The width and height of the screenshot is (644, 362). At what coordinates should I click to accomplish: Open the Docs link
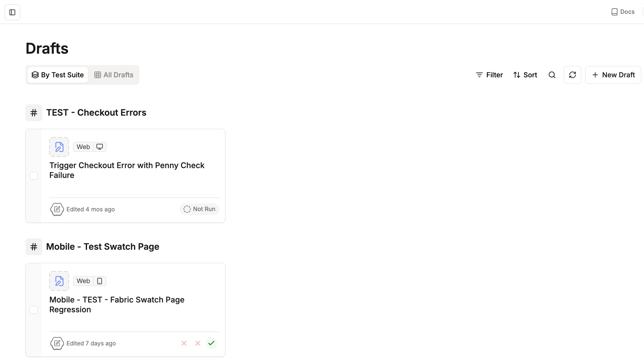click(x=623, y=12)
